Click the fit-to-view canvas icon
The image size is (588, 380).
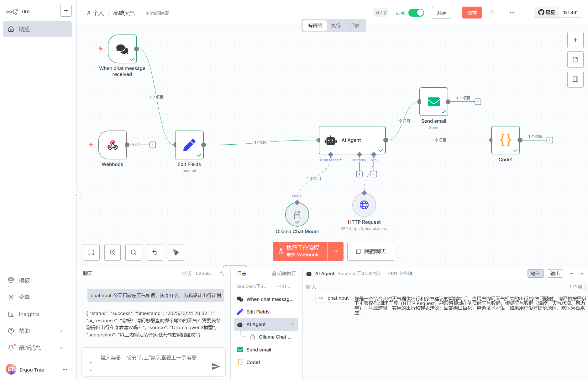point(91,252)
